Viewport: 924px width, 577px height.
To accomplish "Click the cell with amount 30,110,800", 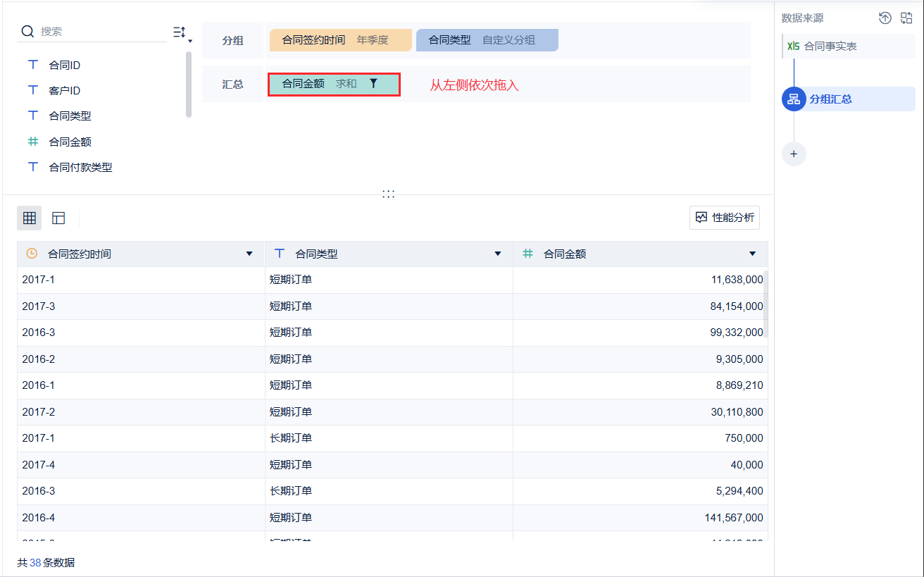I will point(639,412).
